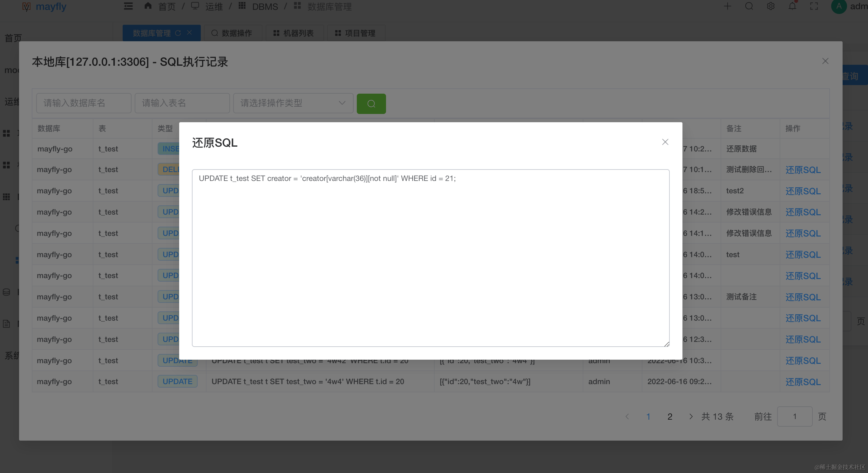The height and width of the screenshot is (473, 868).
Task: Go to pagination page 2
Action: click(669, 417)
